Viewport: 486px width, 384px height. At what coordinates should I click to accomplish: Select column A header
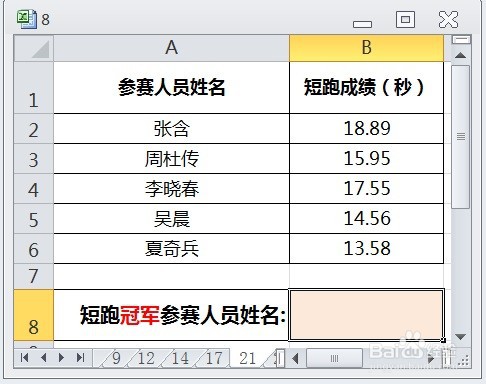pyautogui.click(x=171, y=48)
